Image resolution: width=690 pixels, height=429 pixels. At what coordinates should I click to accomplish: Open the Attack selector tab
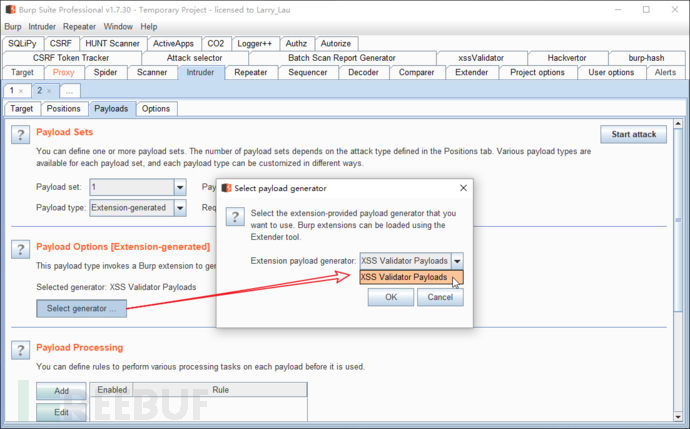click(x=195, y=58)
